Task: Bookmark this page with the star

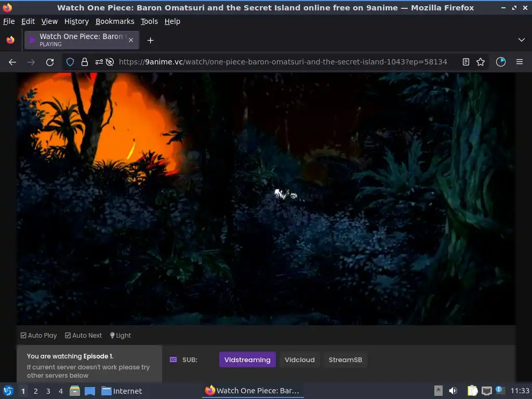Action: coord(481,62)
